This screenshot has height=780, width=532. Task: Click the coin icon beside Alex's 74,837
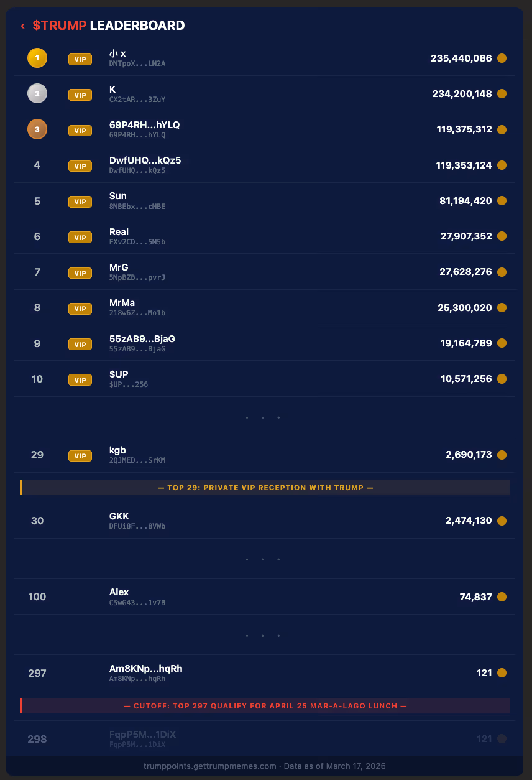[x=502, y=597]
